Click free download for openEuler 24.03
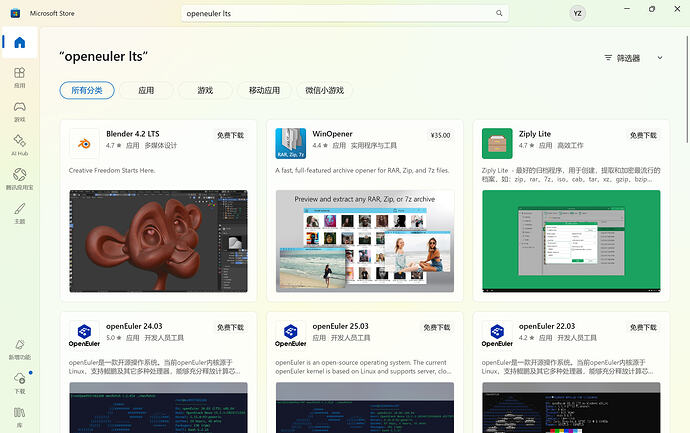The height and width of the screenshot is (433, 690). [x=230, y=327]
